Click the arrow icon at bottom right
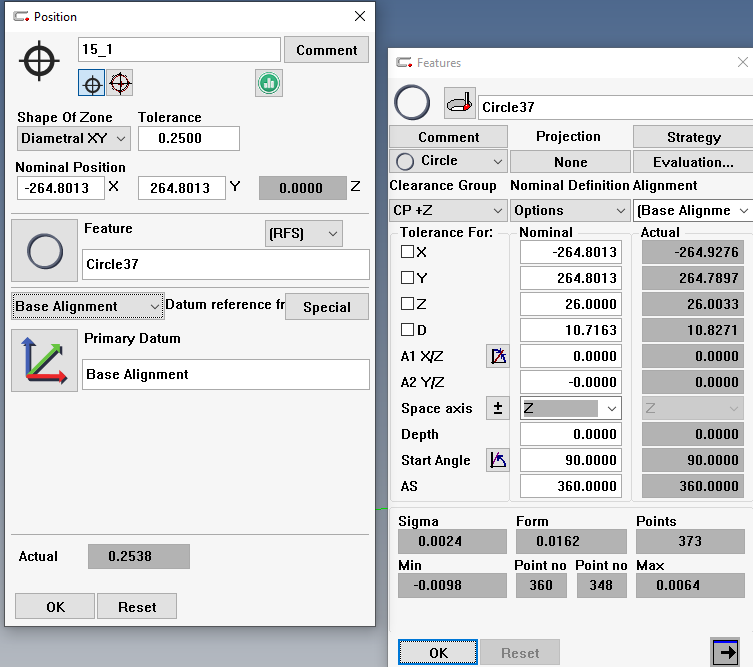 click(x=725, y=652)
